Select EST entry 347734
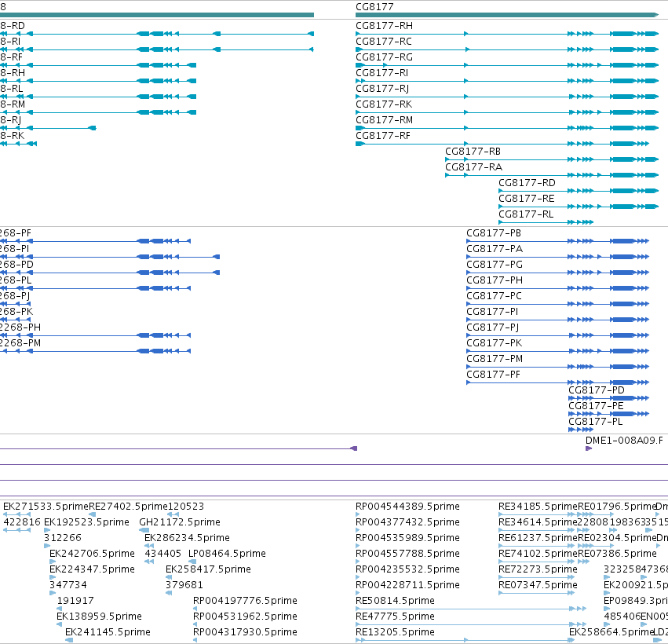This screenshot has width=668, height=644. (68, 586)
